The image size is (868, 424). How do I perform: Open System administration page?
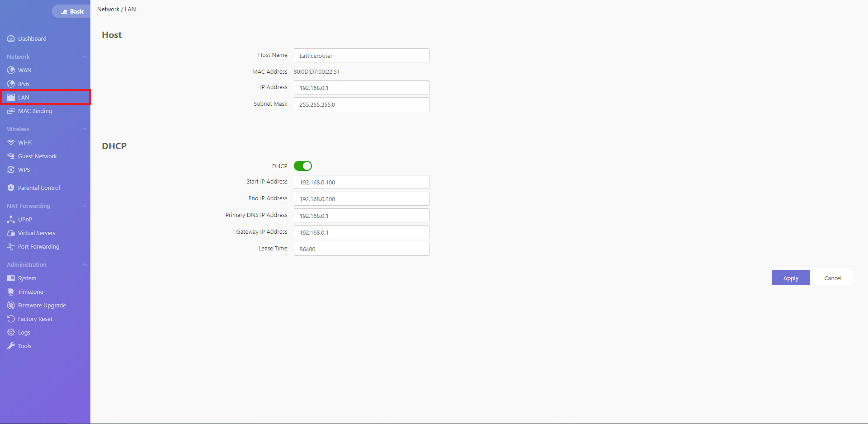45,278
